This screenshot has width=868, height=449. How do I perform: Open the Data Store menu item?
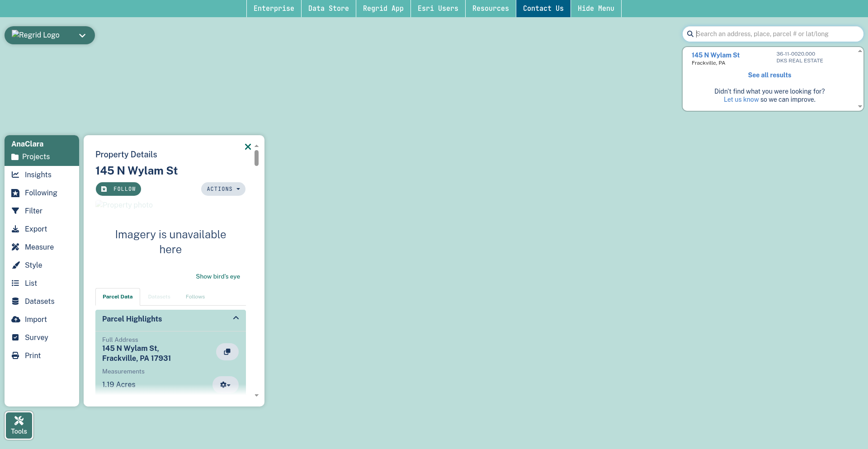pos(328,9)
